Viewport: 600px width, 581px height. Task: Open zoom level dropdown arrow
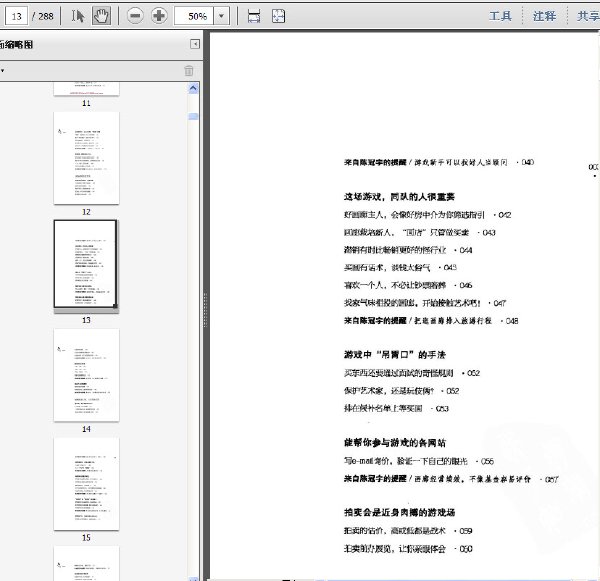coord(221,16)
